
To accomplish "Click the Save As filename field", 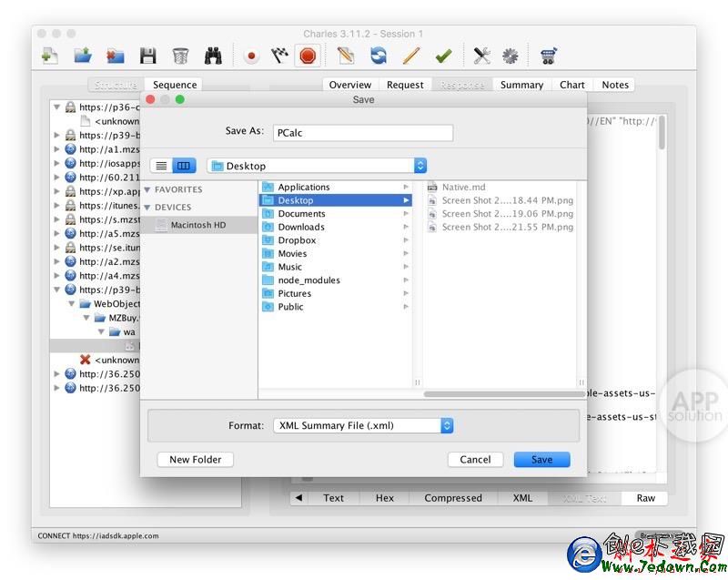I will (362, 132).
